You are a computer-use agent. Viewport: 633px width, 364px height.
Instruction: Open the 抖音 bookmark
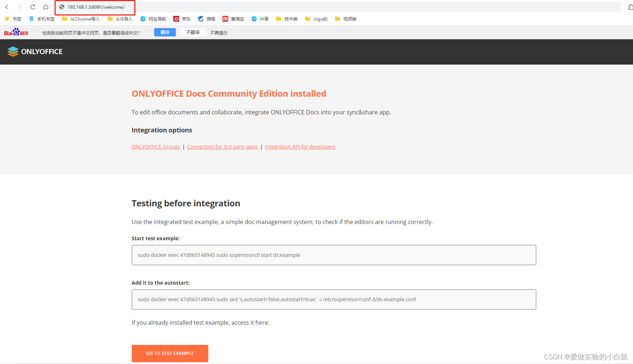[x=260, y=19]
